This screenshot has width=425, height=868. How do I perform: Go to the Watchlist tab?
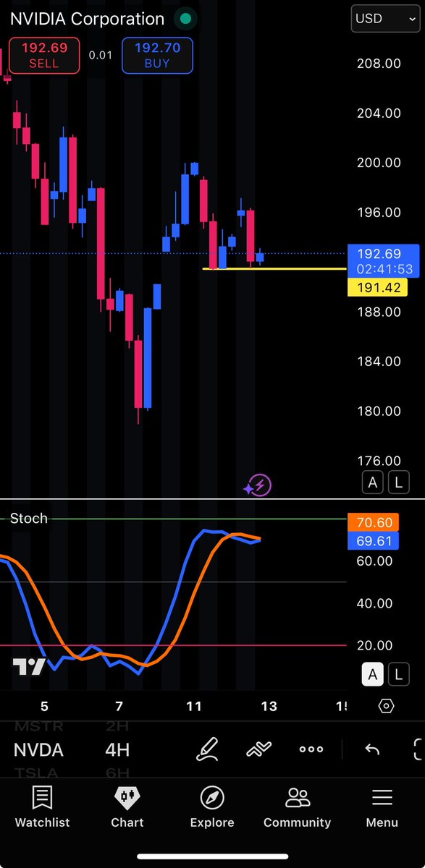tap(43, 808)
